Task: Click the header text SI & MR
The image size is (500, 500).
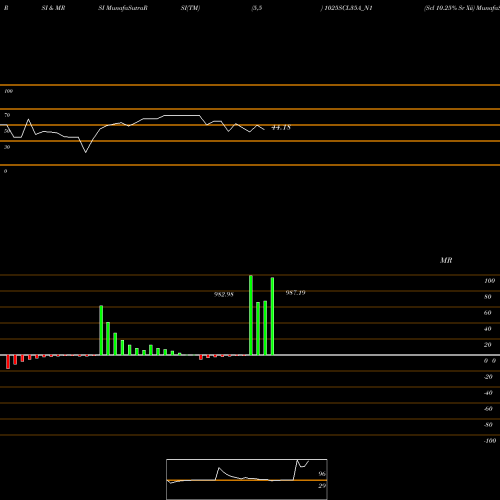Action: pyautogui.click(x=53, y=8)
